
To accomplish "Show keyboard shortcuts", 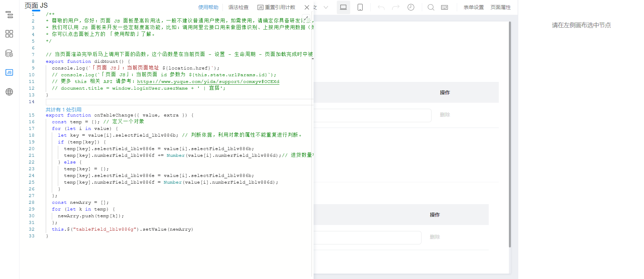I will click(x=444, y=7).
